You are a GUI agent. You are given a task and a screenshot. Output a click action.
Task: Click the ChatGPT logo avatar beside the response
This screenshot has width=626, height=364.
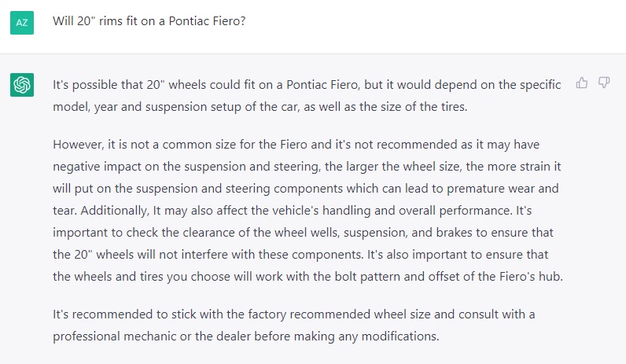click(x=22, y=85)
